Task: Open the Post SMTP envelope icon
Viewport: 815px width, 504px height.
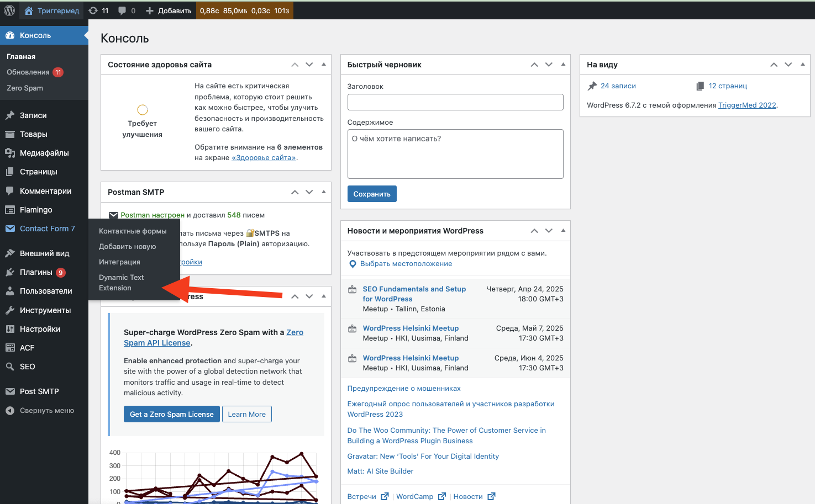Action: coord(10,391)
